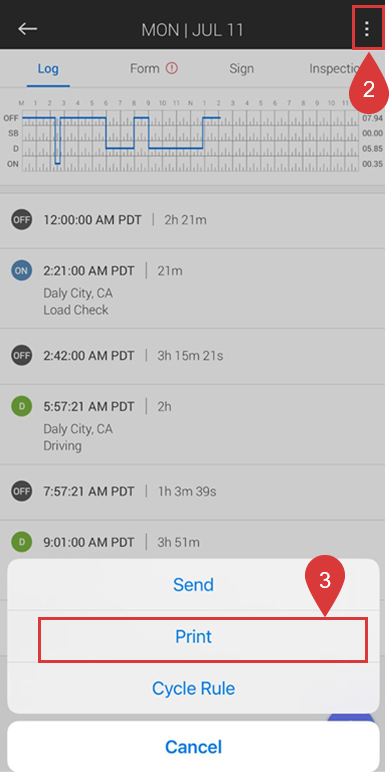Select Cycle Rule option

(x=194, y=688)
